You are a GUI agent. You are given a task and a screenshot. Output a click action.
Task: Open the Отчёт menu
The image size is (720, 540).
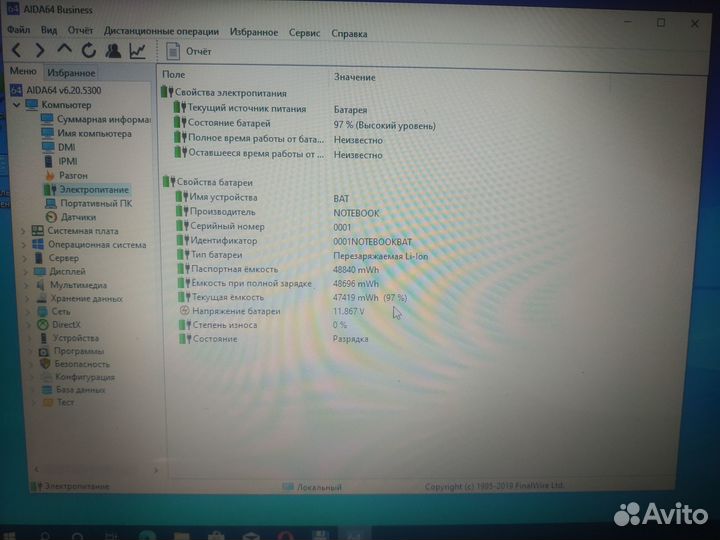pyautogui.click(x=80, y=30)
